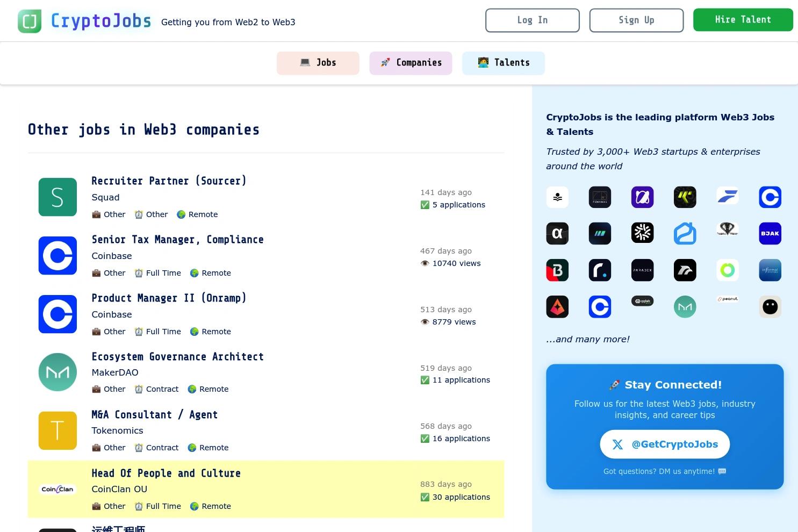Open Head Of People and Culture job
The image size is (798, 532).
166,473
